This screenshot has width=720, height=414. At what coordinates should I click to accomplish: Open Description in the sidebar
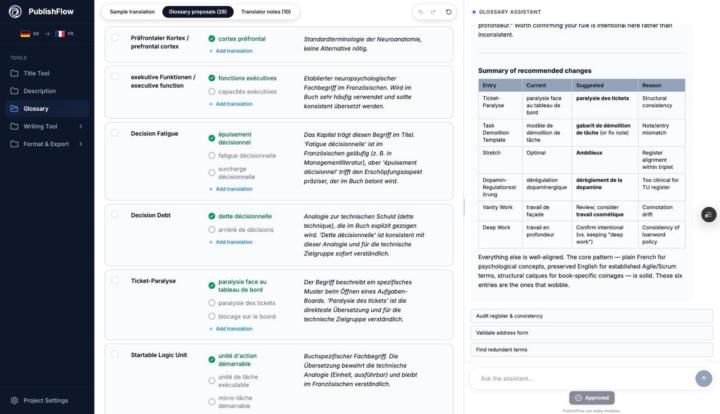(x=47, y=91)
